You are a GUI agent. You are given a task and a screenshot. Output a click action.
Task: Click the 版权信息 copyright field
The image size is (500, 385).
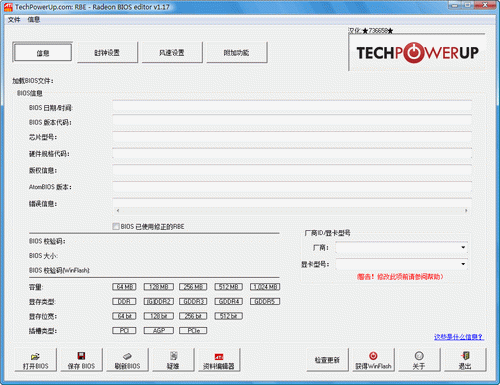pos(292,170)
